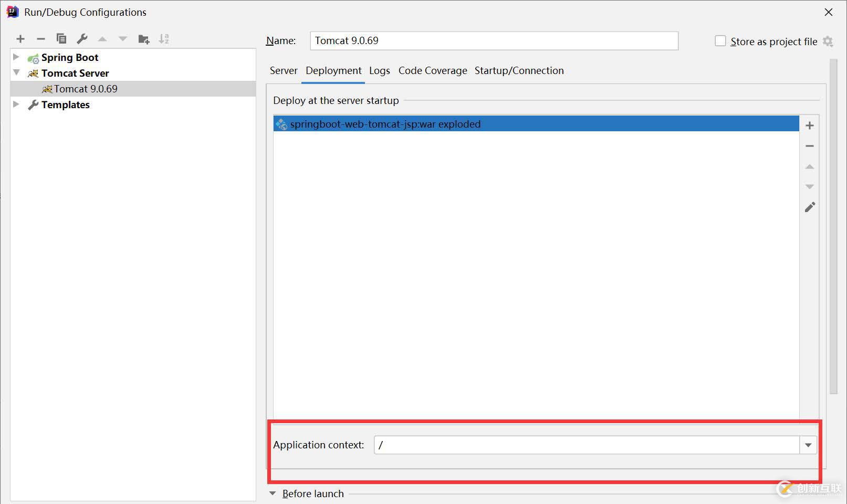Image resolution: width=847 pixels, height=504 pixels.
Task: Open project file storage settings gear
Action: pyautogui.click(x=828, y=41)
